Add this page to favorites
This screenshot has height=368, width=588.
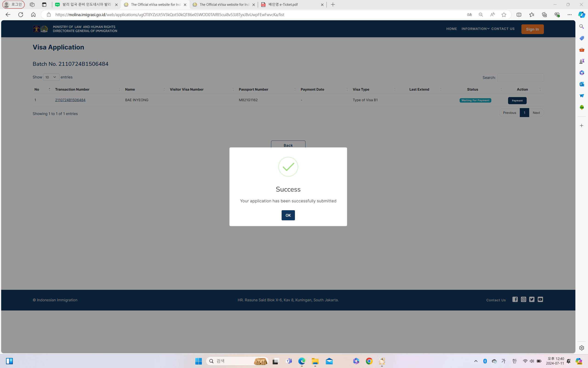pos(503,14)
